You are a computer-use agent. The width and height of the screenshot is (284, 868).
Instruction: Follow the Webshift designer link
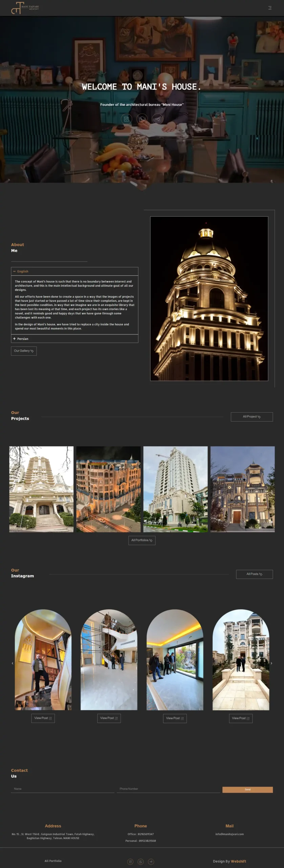click(x=239, y=861)
